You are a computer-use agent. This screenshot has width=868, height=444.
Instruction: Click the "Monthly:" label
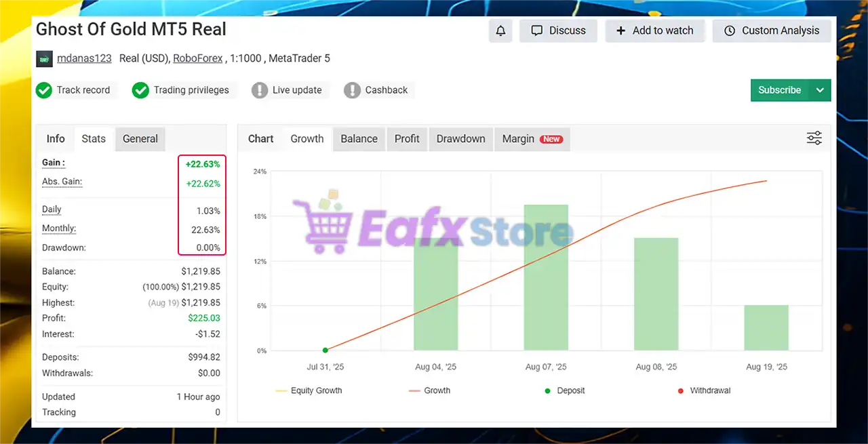pyautogui.click(x=59, y=228)
